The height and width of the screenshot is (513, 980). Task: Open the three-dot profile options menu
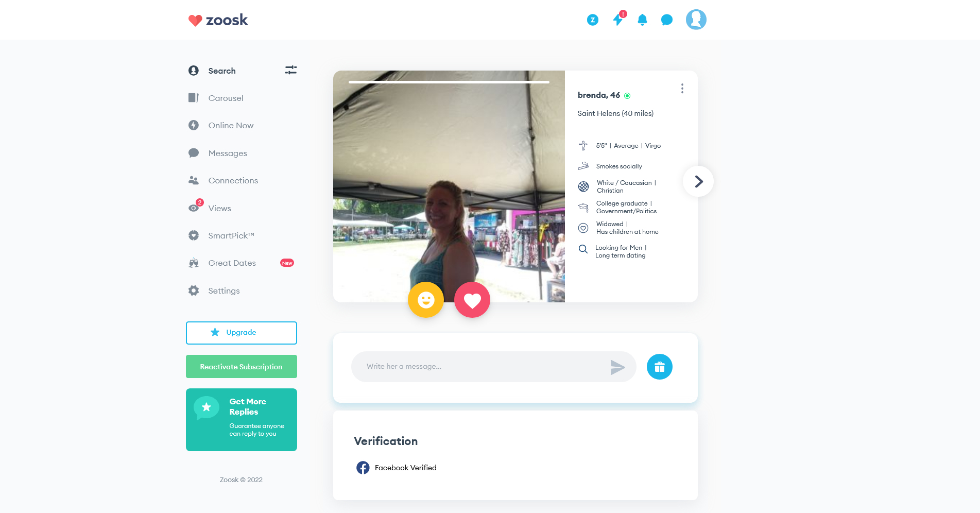[x=682, y=89]
